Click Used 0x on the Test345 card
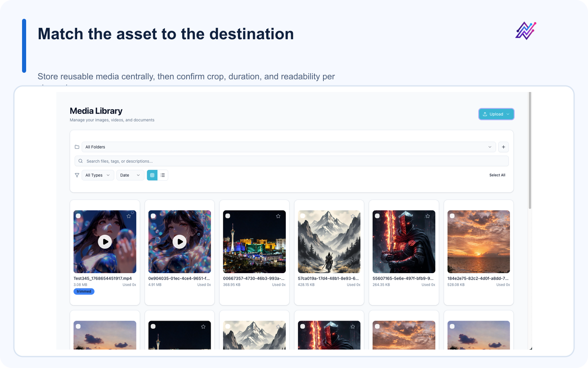This screenshot has width=588, height=368. tap(129, 285)
